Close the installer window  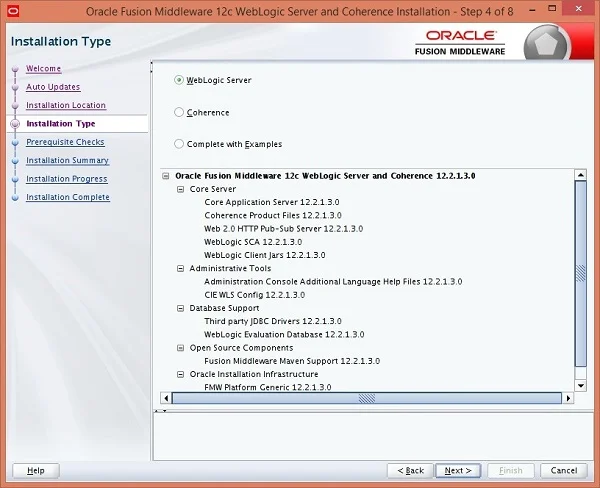click(579, 8)
